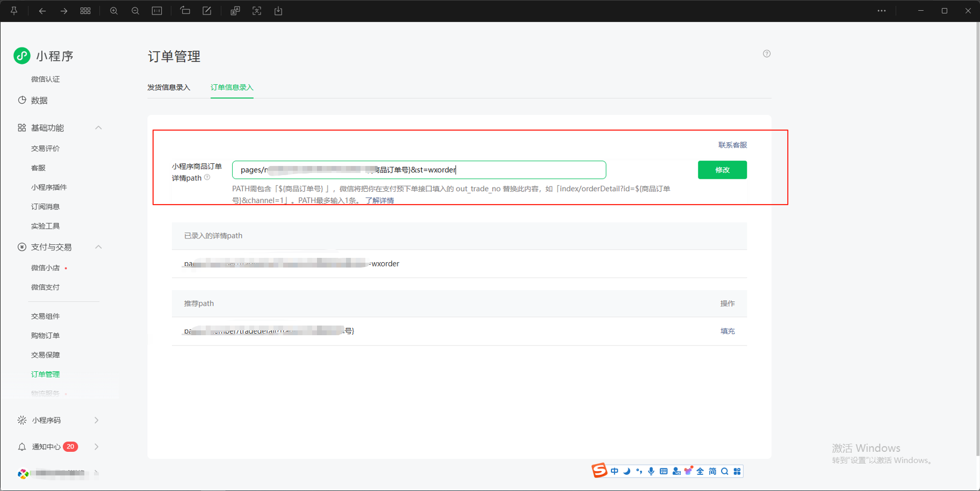Open the Sogou toolbox grid icon
This screenshot has width=980, height=491.
coord(737,471)
